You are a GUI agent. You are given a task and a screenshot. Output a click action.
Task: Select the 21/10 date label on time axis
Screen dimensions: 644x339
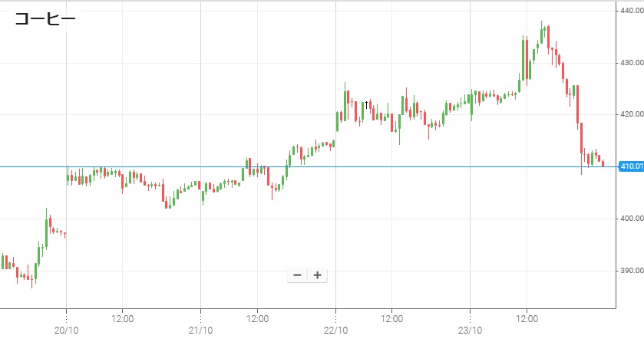click(200, 331)
